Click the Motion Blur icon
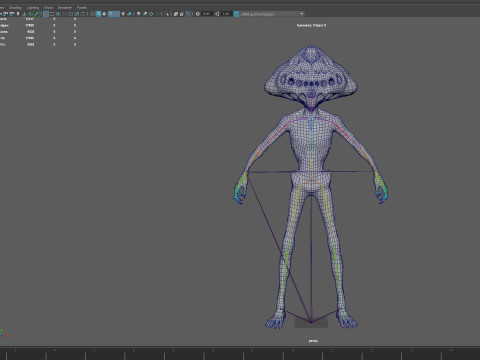 point(145,14)
